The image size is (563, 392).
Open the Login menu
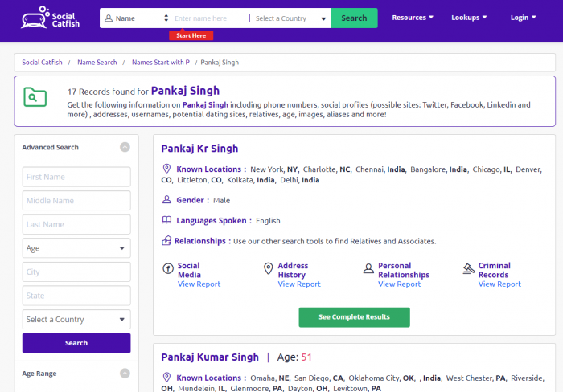click(523, 18)
